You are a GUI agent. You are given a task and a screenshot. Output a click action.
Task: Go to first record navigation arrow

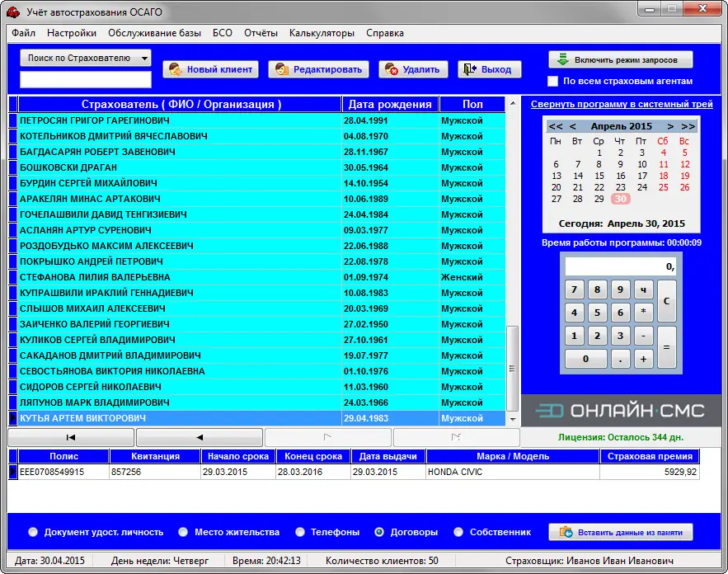point(71,437)
